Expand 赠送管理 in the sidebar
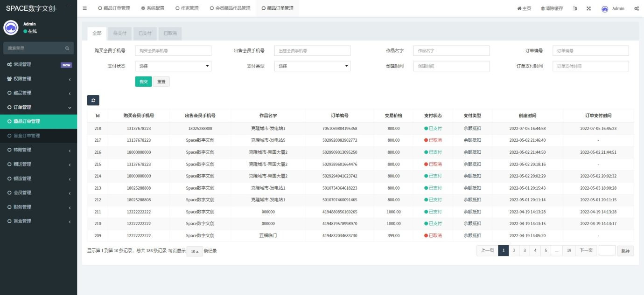Screen dimensions: 644x295 click(x=38, y=164)
